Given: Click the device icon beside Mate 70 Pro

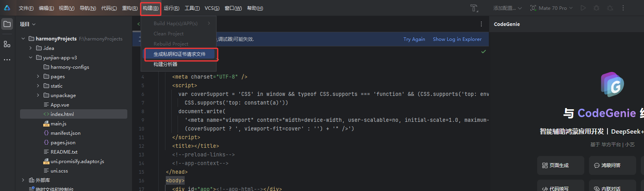Looking at the screenshot, I should (x=533, y=8).
